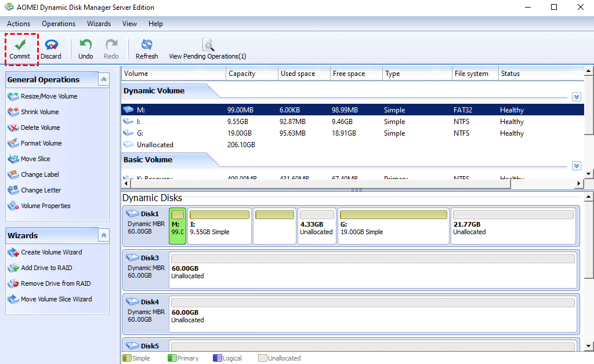Image resolution: width=594 pixels, height=364 pixels.
Task: Select the Unallocated 206.10GB row
Action: (352, 145)
